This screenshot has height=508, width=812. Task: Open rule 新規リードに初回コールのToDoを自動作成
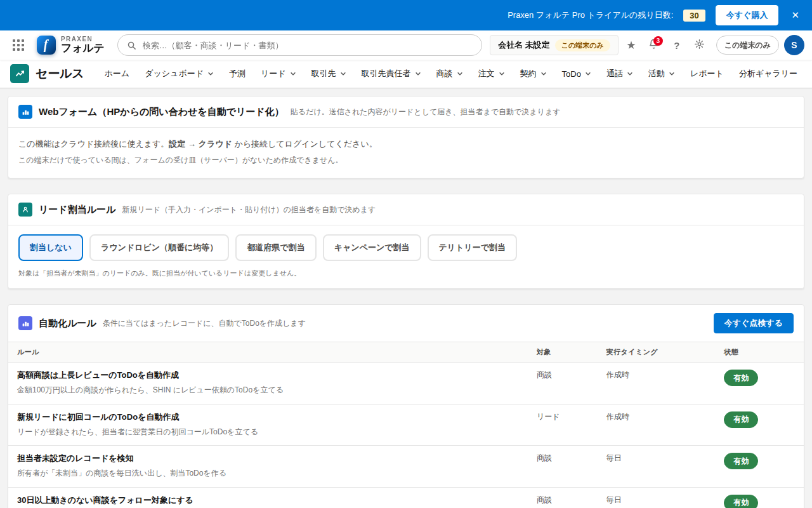(x=98, y=417)
